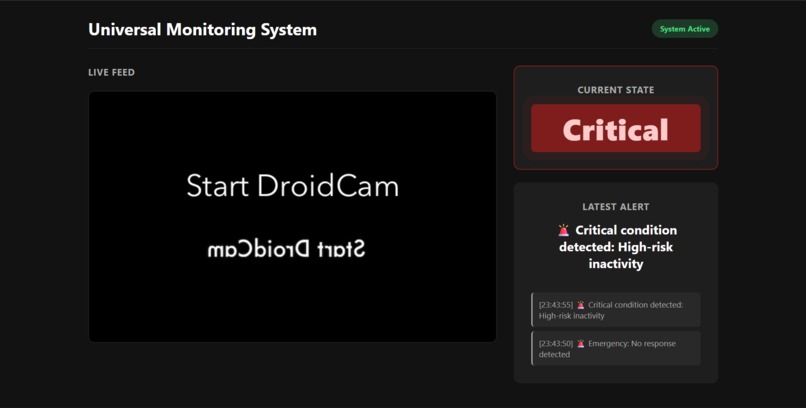Click the LATEST ALERT heading

pos(616,207)
